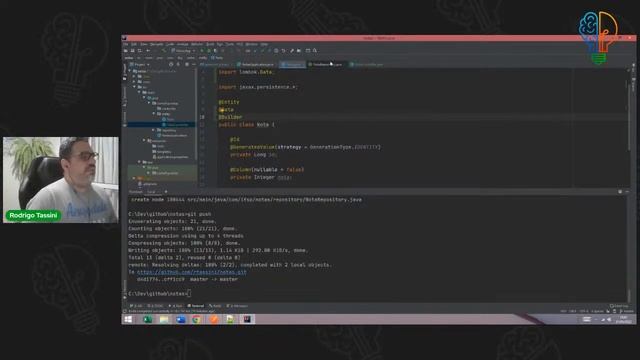Open the File menu
This screenshot has height=360, width=640.
coord(126,44)
